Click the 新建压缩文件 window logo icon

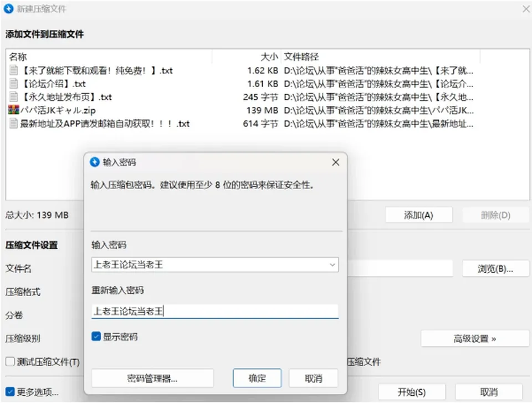(x=8, y=9)
